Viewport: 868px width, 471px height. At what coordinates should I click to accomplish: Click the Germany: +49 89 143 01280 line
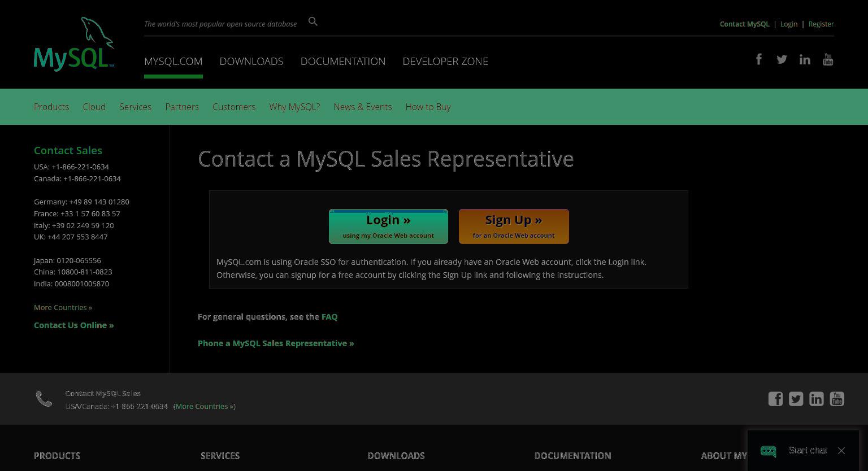[81, 202]
